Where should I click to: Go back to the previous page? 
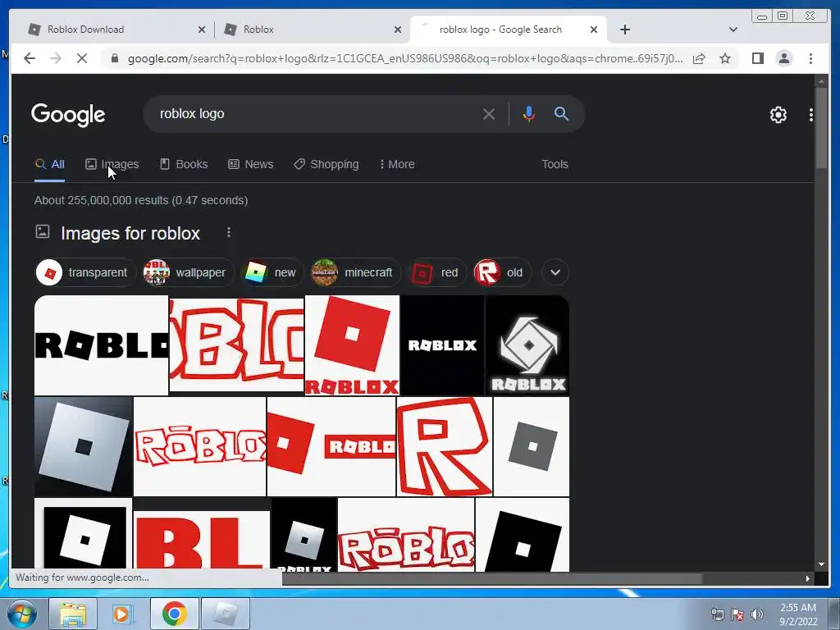[30, 58]
